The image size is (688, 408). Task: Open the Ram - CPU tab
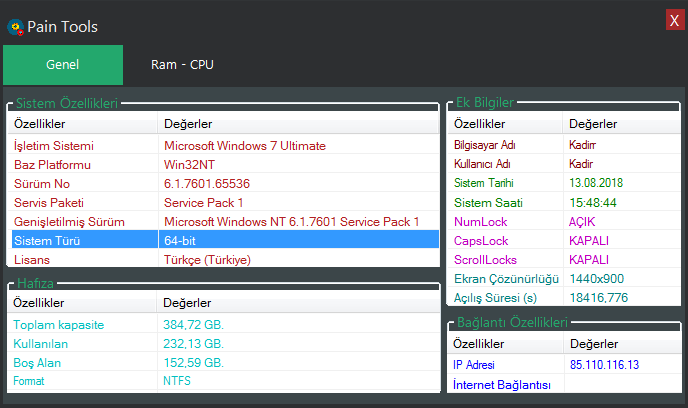point(182,65)
